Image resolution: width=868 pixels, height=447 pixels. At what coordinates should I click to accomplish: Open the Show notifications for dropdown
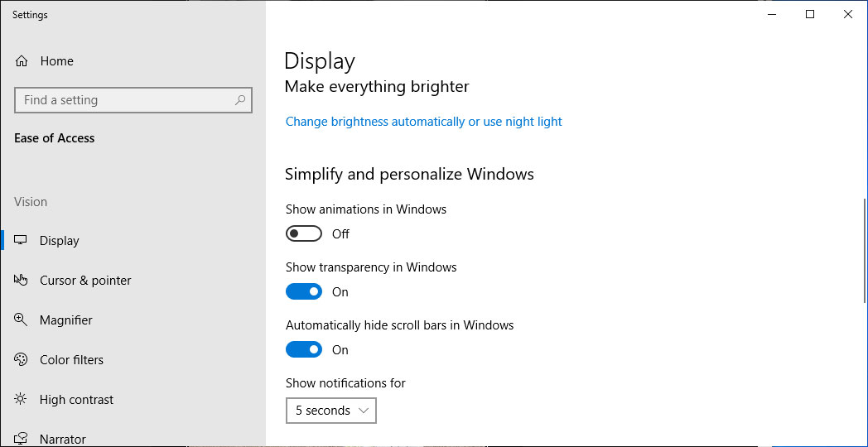tap(331, 411)
